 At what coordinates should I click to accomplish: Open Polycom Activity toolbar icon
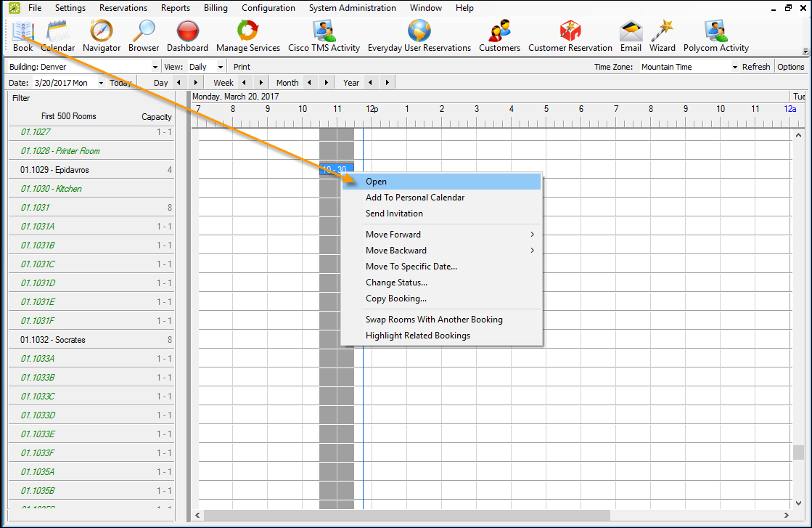click(715, 32)
